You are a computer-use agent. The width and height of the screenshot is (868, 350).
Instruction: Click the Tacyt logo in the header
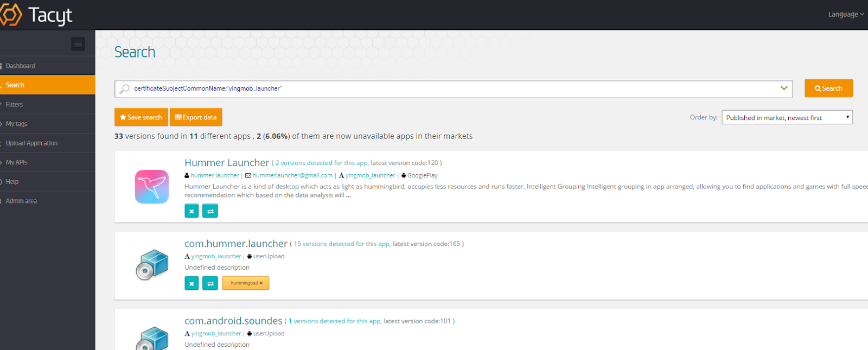[38, 15]
